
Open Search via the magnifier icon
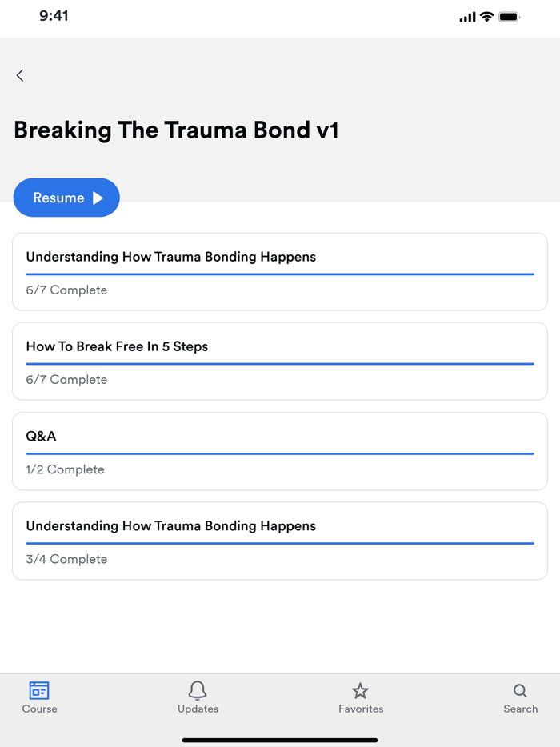tap(521, 691)
